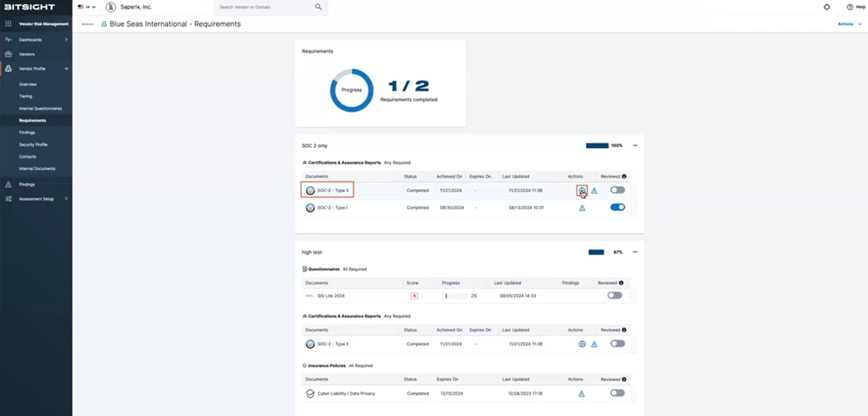The width and height of the screenshot is (868, 416).
Task: Click the Search Vendor or Domain field
Action: (x=264, y=7)
